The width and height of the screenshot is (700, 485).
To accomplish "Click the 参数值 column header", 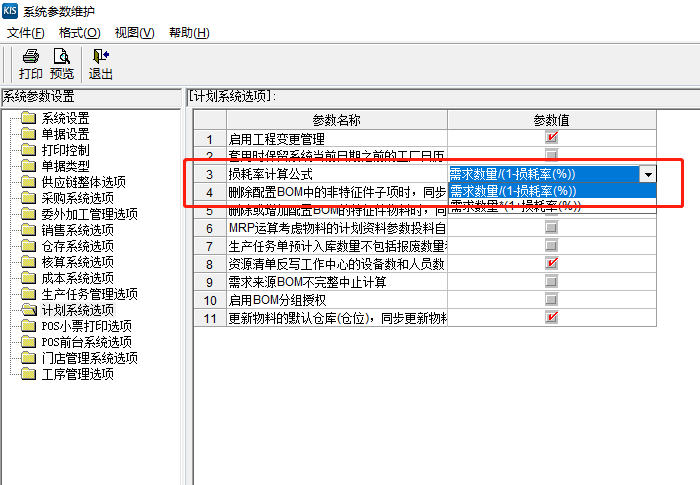I will [552, 120].
